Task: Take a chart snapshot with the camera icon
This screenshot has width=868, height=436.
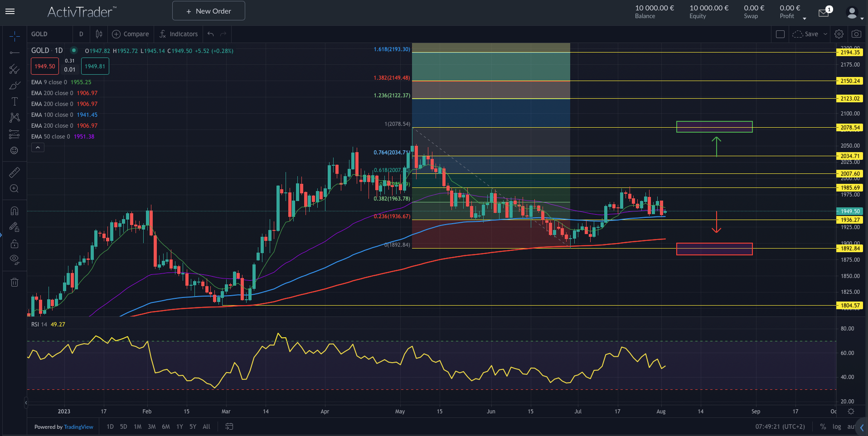Action: pyautogui.click(x=856, y=34)
